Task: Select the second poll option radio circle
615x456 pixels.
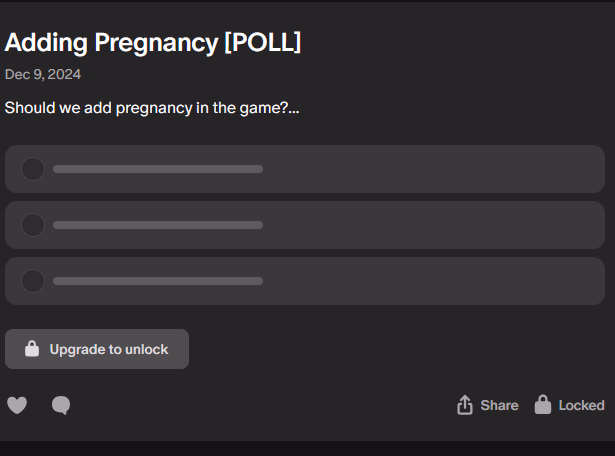Action: [33, 225]
